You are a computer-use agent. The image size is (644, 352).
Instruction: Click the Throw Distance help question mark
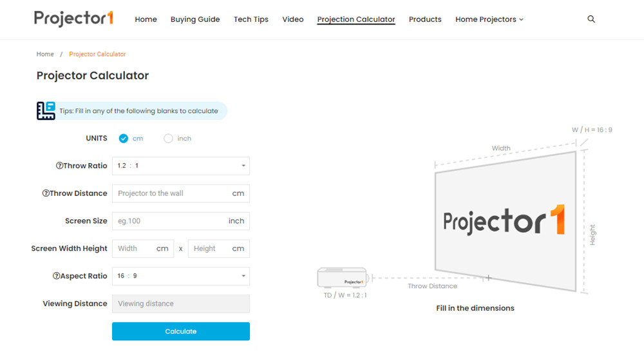[x=46, y=193]
